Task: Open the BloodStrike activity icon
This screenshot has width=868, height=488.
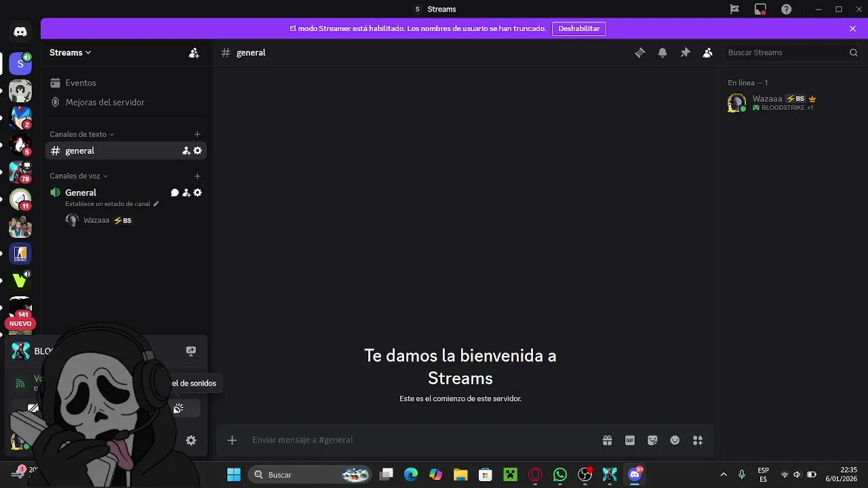Action: click(x=21, y=351)
